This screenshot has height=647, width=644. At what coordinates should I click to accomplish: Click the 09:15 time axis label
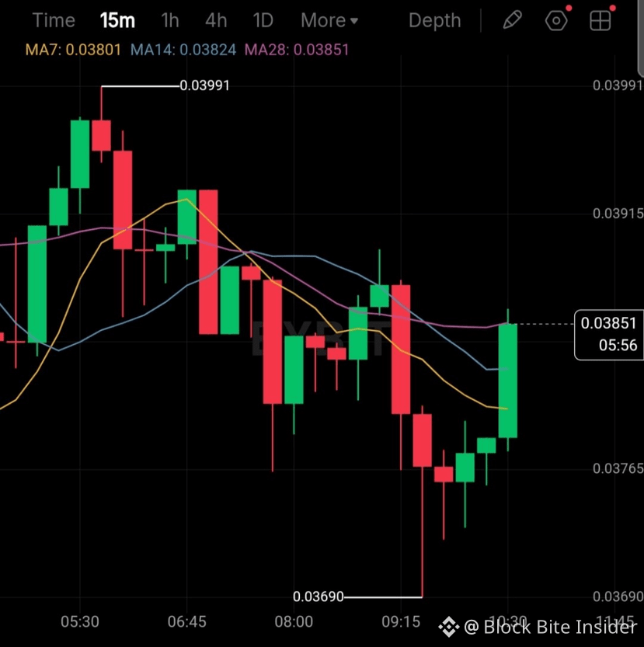point(401,621)
